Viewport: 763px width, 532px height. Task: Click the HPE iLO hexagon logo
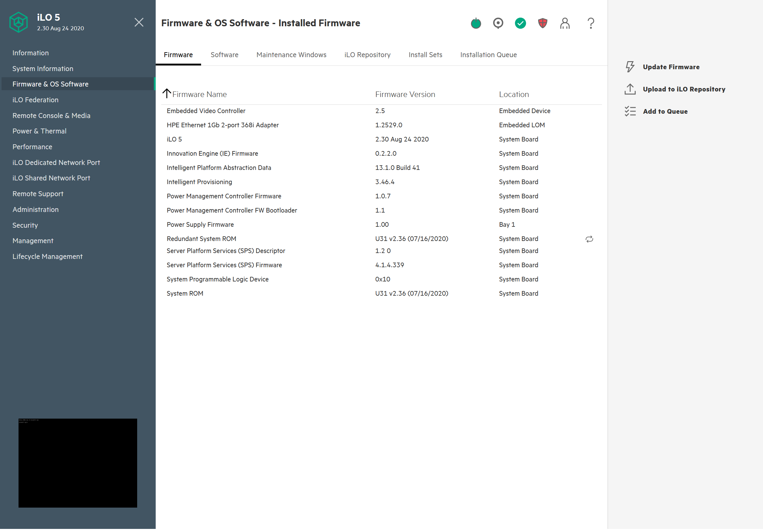point(18,22)
